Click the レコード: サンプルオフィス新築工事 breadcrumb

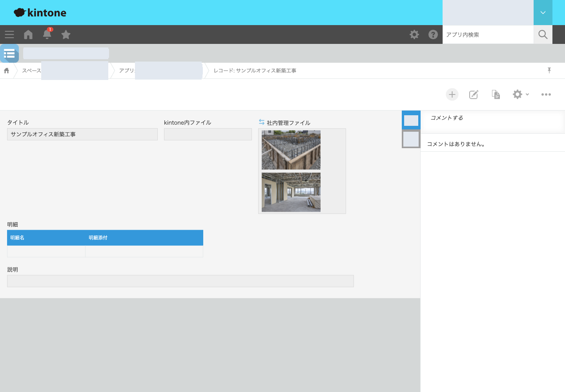point(255,71)
